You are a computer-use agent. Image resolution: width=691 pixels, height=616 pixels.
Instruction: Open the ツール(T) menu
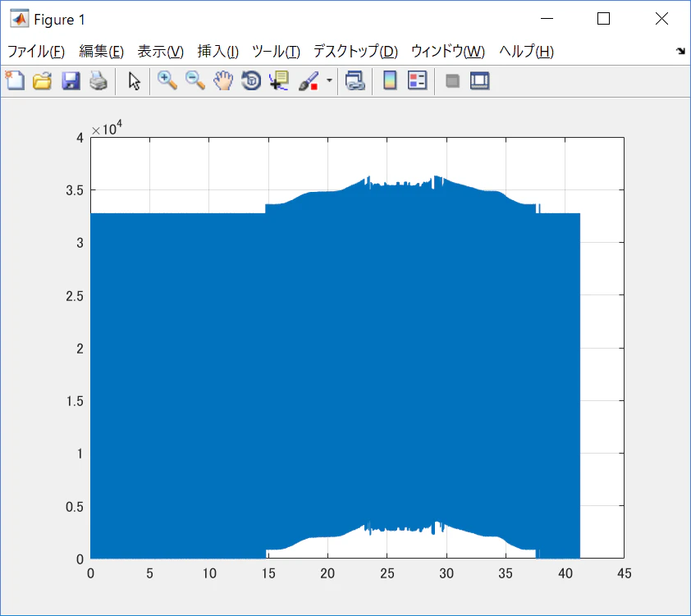tap(277, 52)
